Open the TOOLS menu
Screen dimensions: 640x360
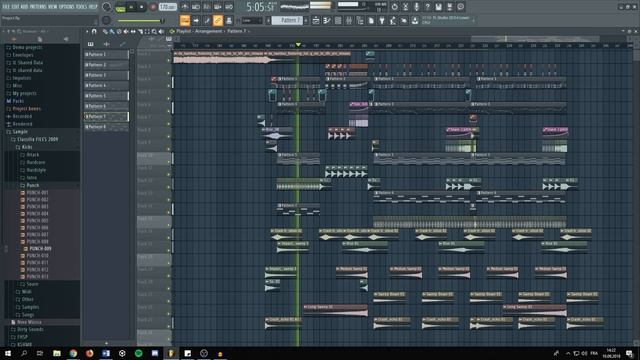pos(81,7)
